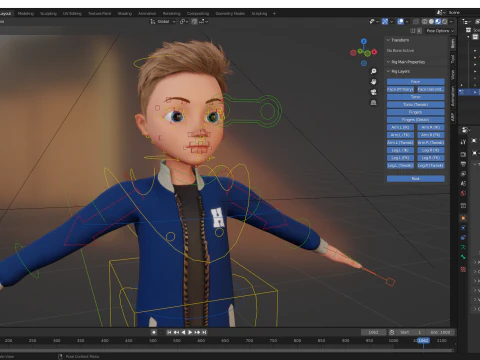Open the Physics properties tab icon
The image size is (480, 360).
pos(463,228)
